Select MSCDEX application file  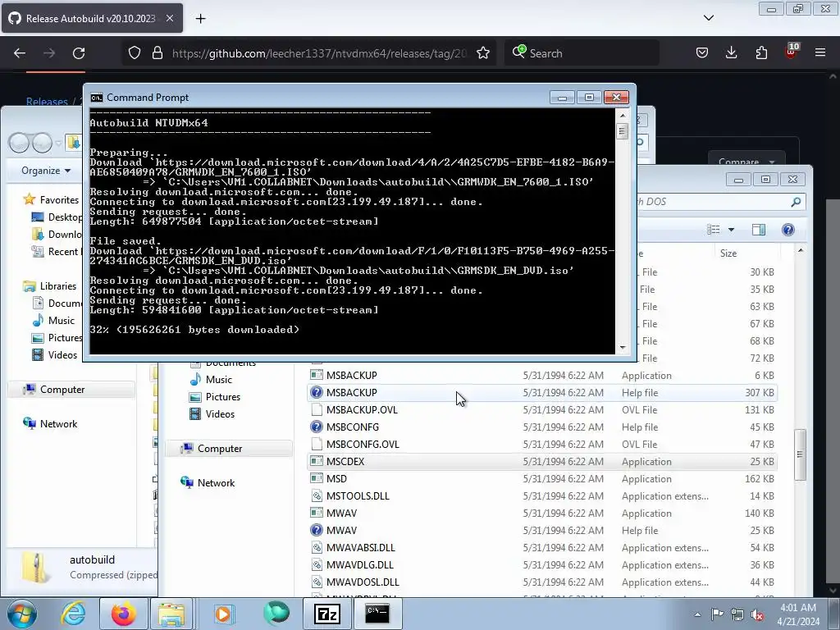(542, 461)
